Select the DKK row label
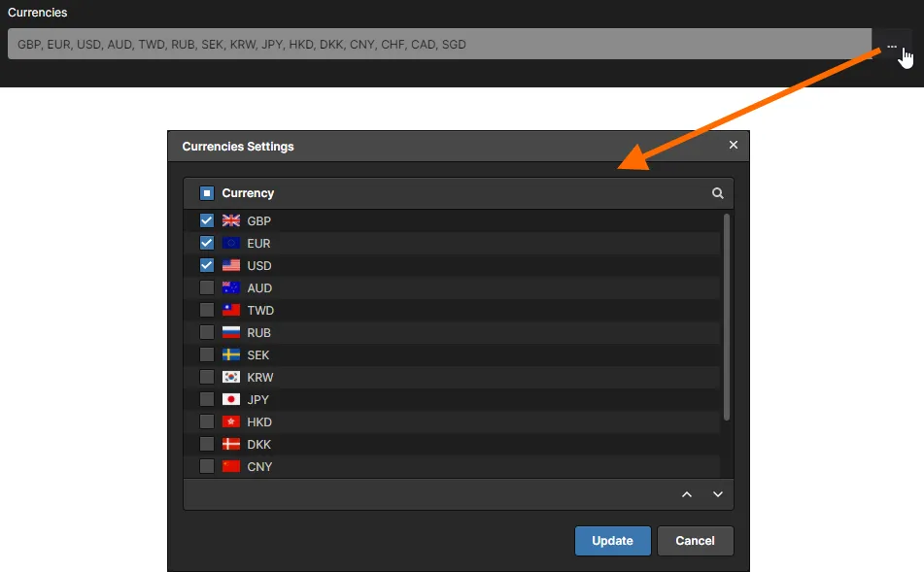924x572 pixels. [x=258, y=445]
